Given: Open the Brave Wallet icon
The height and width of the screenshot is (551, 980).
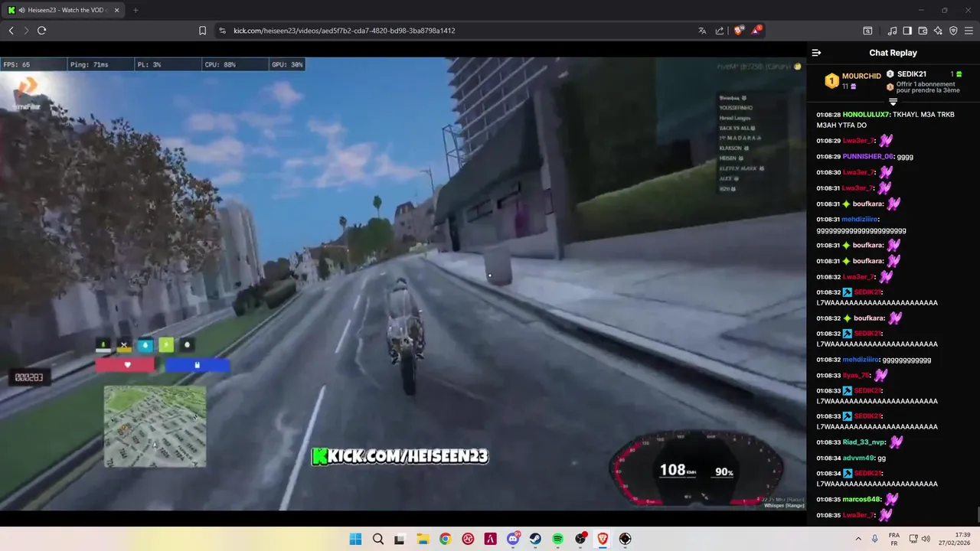Looking at the screenshot, I should (923, 31).
